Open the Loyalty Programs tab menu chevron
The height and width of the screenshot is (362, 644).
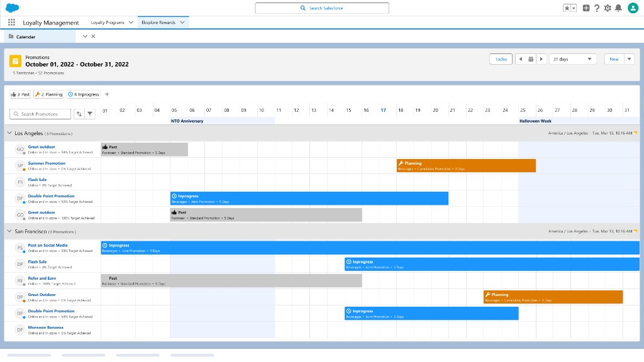pyautogui.click(x=131, y=23)
